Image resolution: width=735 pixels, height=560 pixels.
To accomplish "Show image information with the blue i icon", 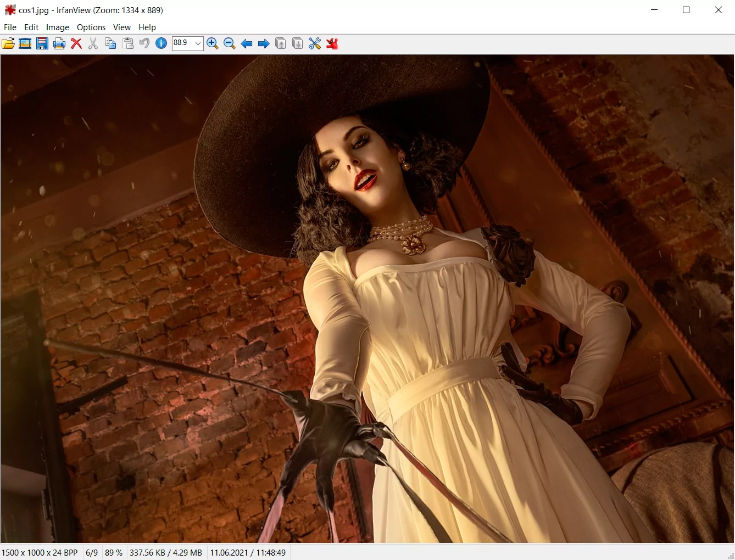I will point(162,43).
